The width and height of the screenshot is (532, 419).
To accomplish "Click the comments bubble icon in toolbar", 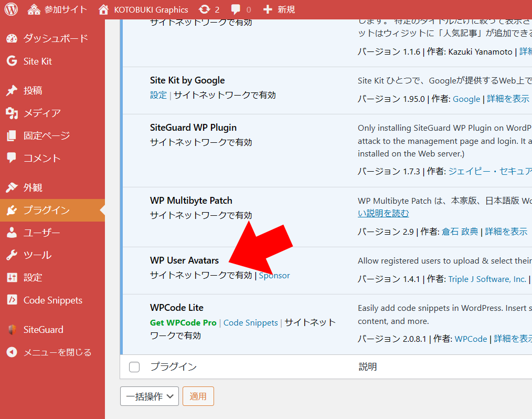I will click(236, 9).
